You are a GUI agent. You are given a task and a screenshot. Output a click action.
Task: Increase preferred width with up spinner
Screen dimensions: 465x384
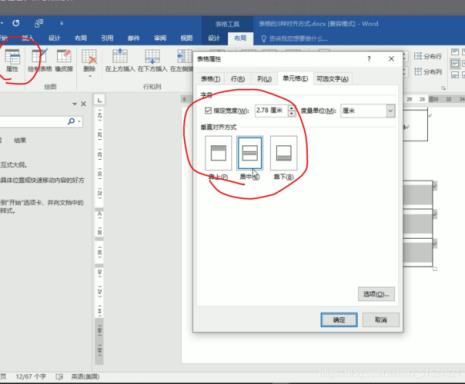(x=292, y=108)
